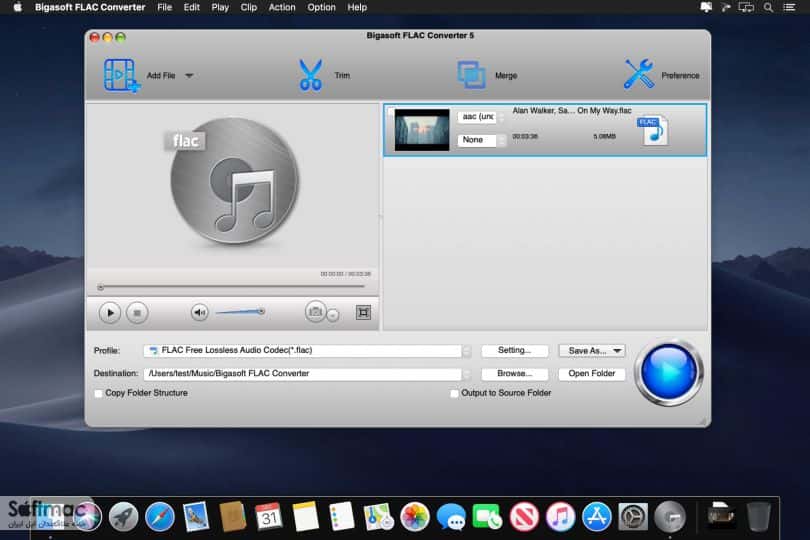This screenshot has width=810, height=540.
Task: Click the FLAC output format icon
Action: [653, 131]
